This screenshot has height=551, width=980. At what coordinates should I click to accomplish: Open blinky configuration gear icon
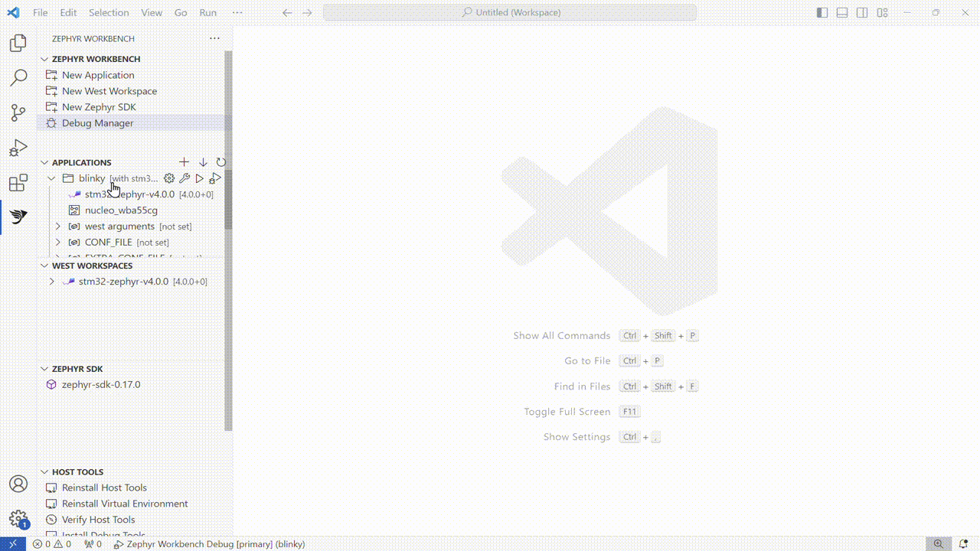[x=169, y=178]
